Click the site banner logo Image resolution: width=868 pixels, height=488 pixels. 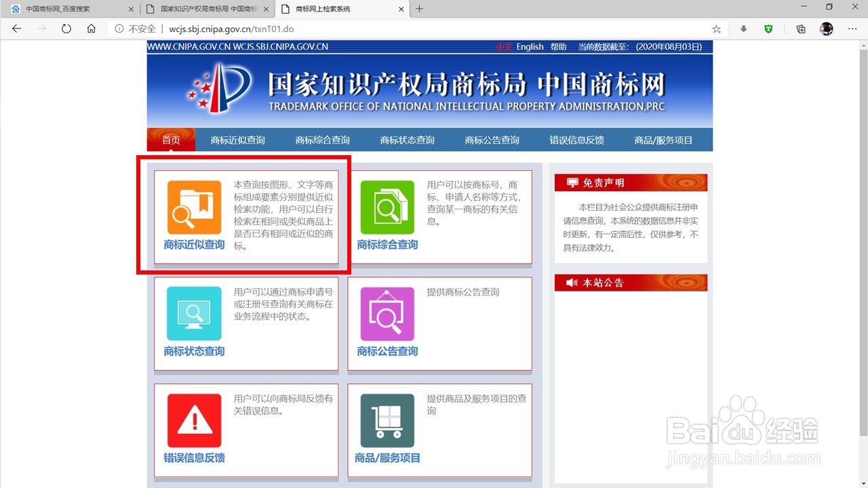tap(218, 88)
